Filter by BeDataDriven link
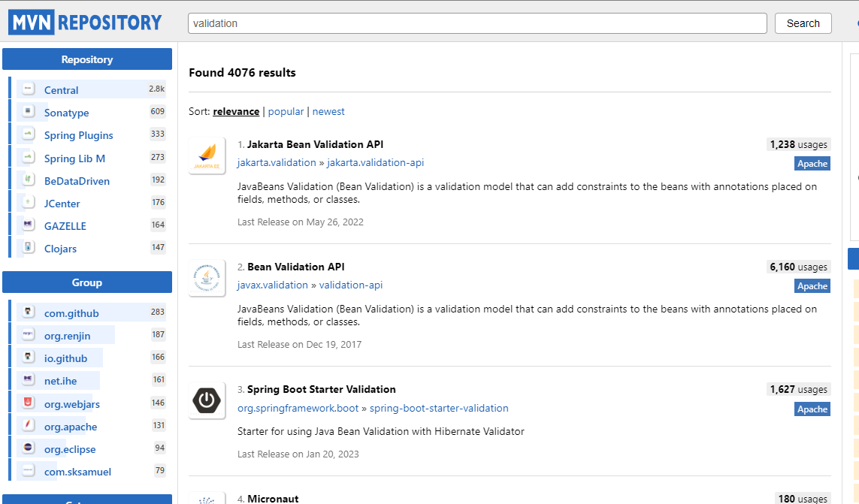Screen dimensions: 859x504 [x=77, y=181]
